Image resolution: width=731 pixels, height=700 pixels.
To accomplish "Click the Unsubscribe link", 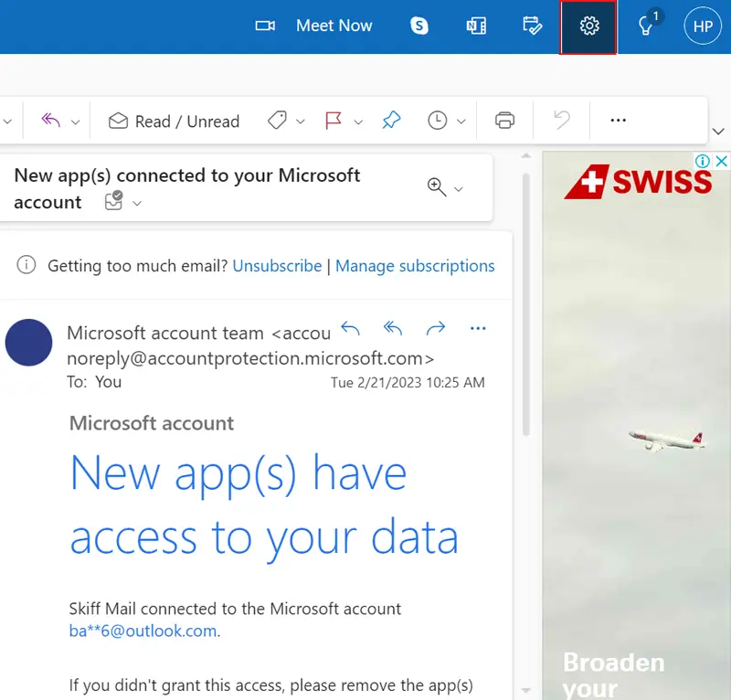I will coord(277,266).
